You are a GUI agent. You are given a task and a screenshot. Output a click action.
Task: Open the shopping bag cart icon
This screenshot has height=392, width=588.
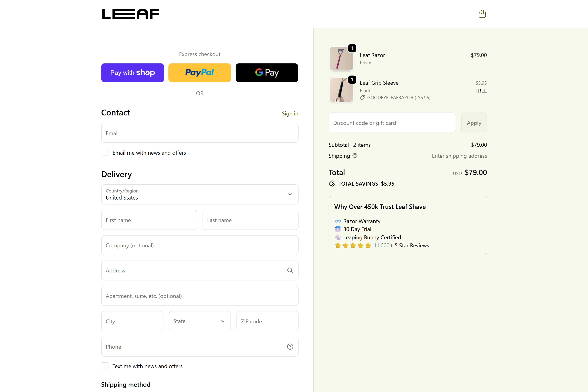[x=482, y=14]
